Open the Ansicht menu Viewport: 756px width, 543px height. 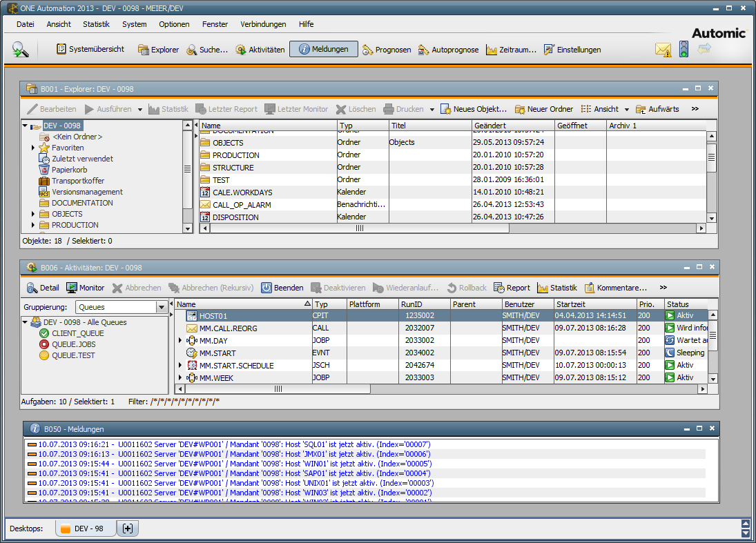pos(59,24)
